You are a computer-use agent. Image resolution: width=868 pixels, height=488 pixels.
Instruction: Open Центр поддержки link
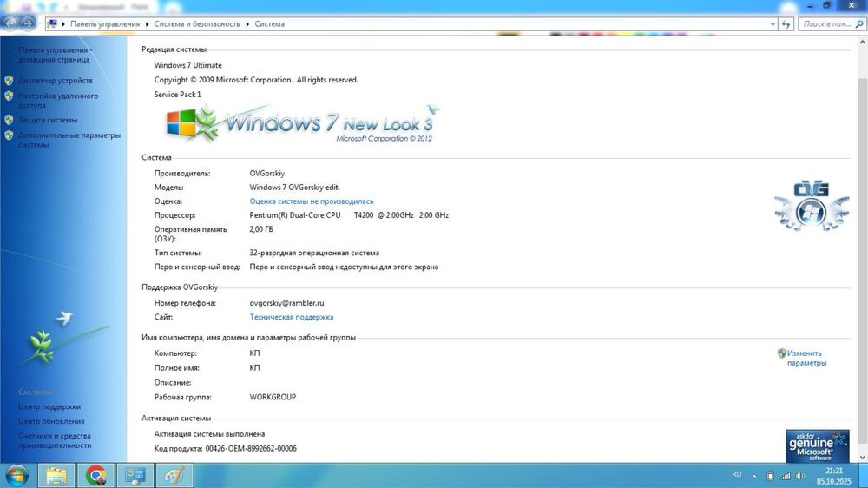49,406
